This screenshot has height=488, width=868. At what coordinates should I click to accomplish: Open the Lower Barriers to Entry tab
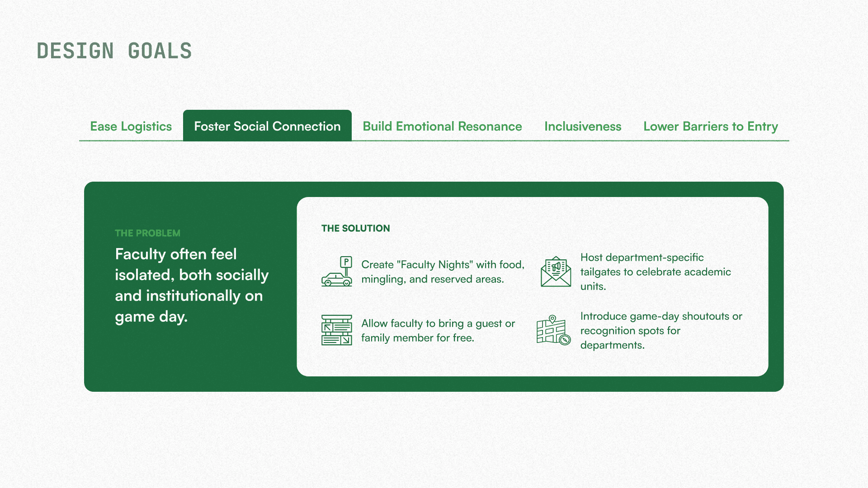(710, 126)
